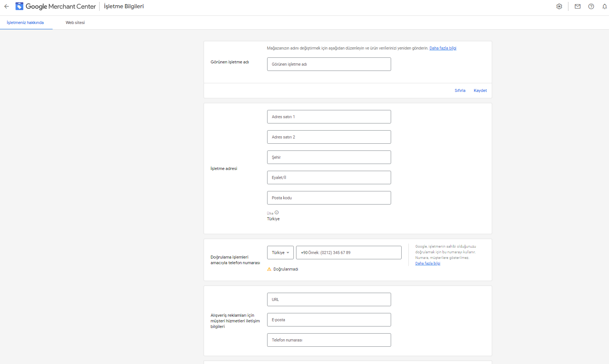This screenshot has height=364, width=609.
Task: Click the warning icon beside Doğrulanmadı
Action: tap(269, 269)
